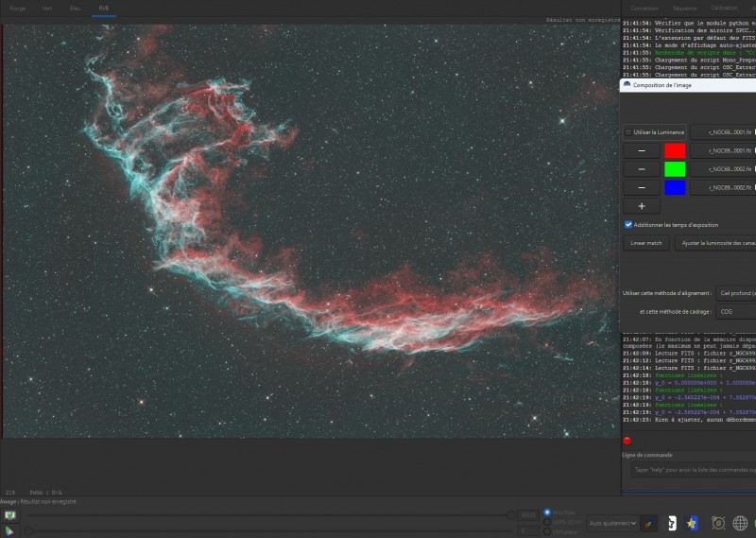Image resolution: width=756 pixels, height=538 pixels.
Task: Uncheck Additionner les temps d'exposition
Action: coord(628,225)
